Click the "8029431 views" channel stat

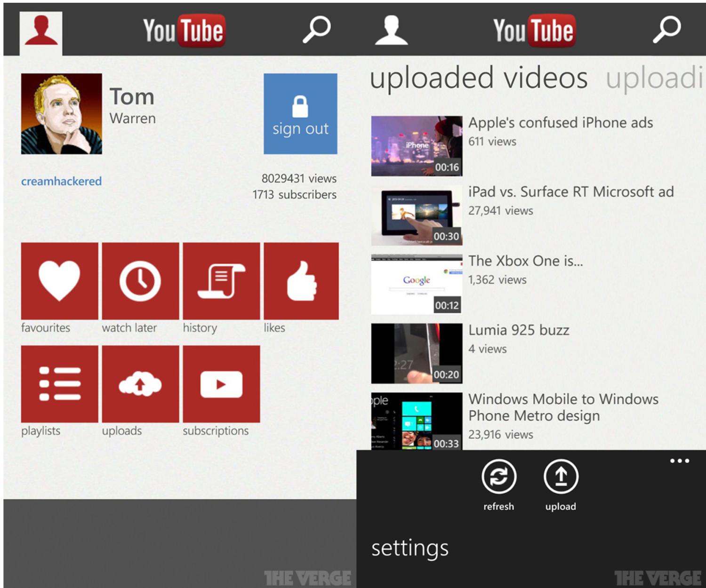[299, 179]
